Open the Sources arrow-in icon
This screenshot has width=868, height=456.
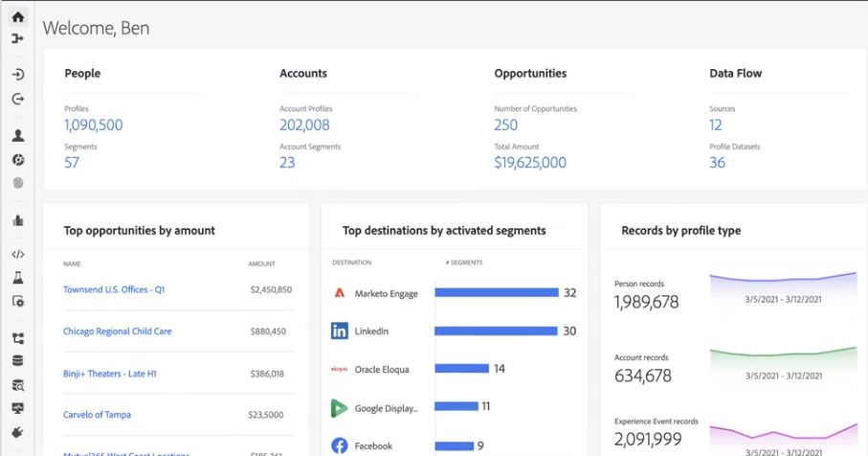[x=18, y=75]
